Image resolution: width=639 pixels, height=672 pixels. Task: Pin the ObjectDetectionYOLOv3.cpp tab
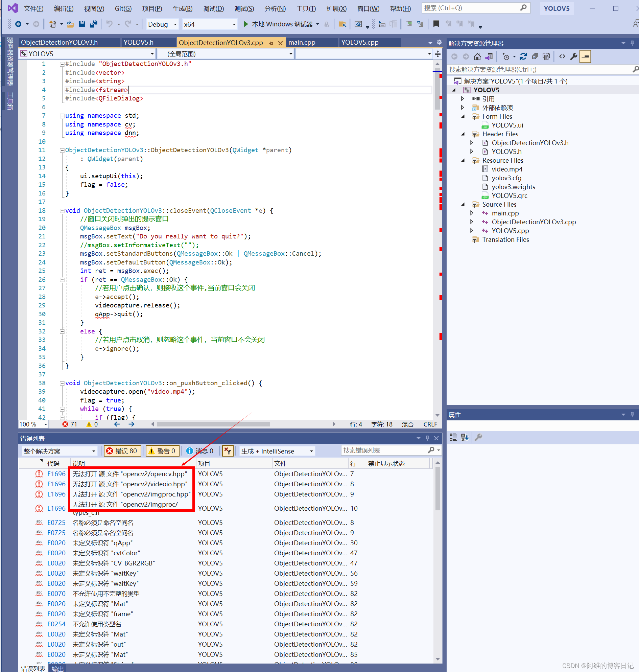[x=271, y=43]
